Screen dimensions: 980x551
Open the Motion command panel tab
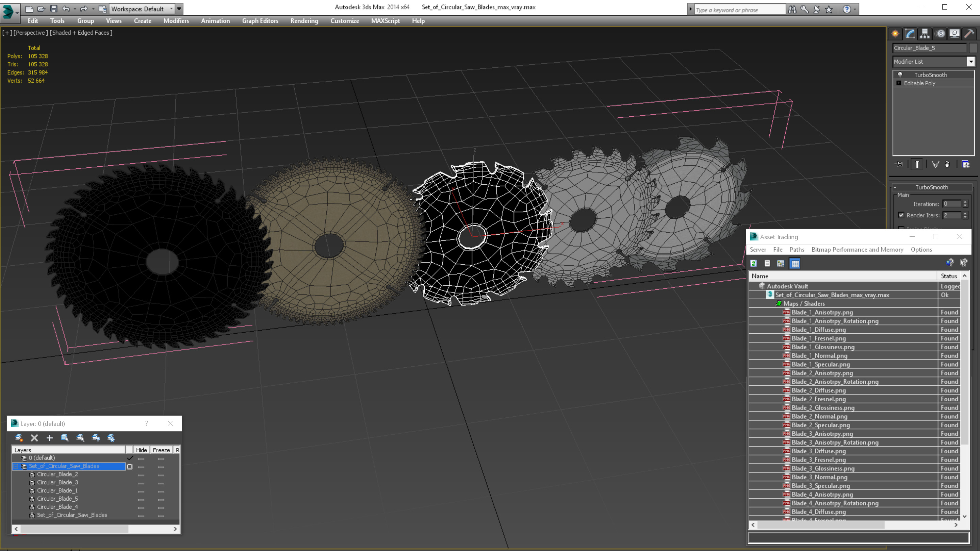940,34
